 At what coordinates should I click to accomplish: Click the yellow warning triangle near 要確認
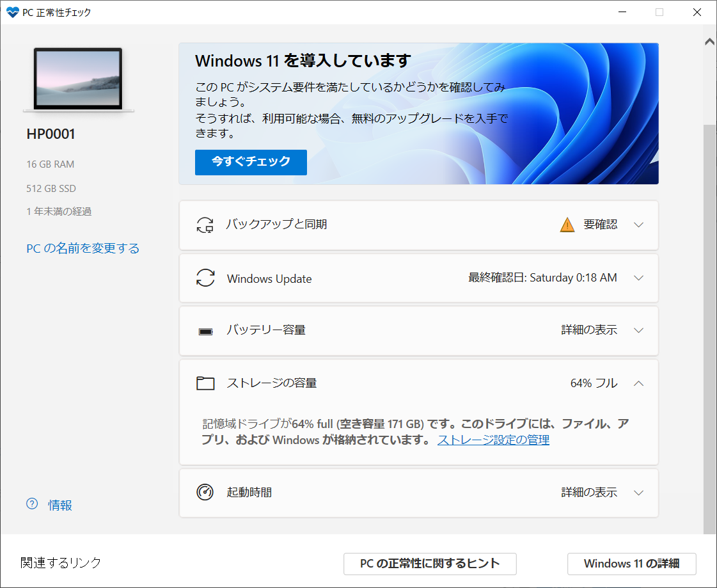click(567, 225)
